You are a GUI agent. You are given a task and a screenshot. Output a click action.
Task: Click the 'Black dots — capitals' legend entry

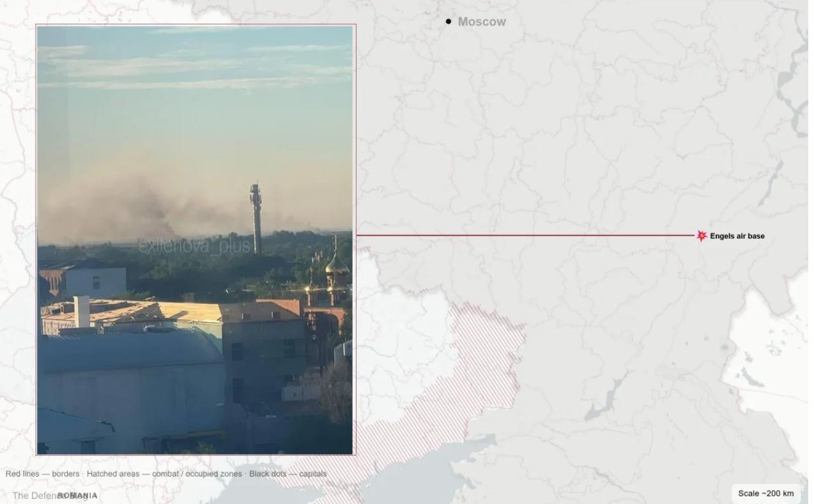pos(288,474)
